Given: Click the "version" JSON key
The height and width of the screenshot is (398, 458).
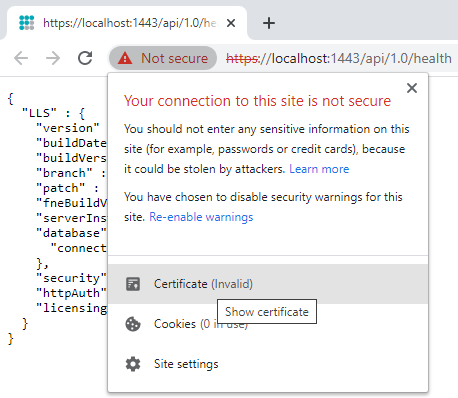Looking at the screenshot, I should click(x=68, y=128).
